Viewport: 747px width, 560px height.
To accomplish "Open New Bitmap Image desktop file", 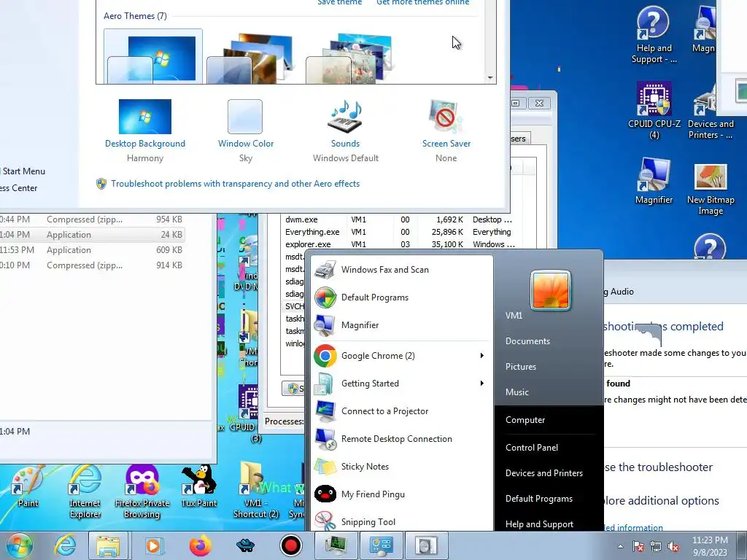I will (x=711, y=189).
